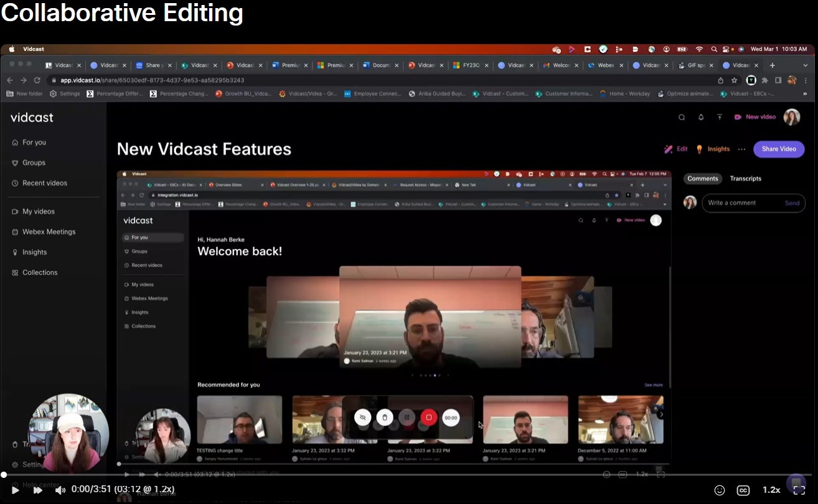Open My videos in main Vidcast sidebar
Viewport: 818px width, 504px height.
click(x=34, y=212)
